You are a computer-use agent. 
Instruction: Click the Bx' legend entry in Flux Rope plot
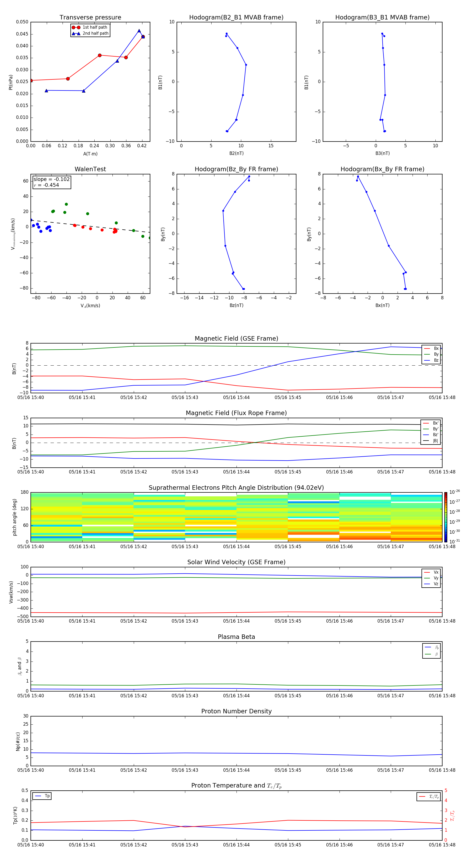[431, 423]
